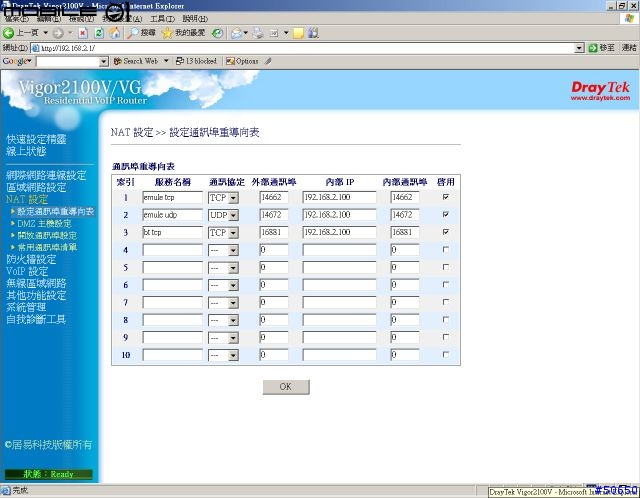Check enable box for row 8

tap(446, 320)
